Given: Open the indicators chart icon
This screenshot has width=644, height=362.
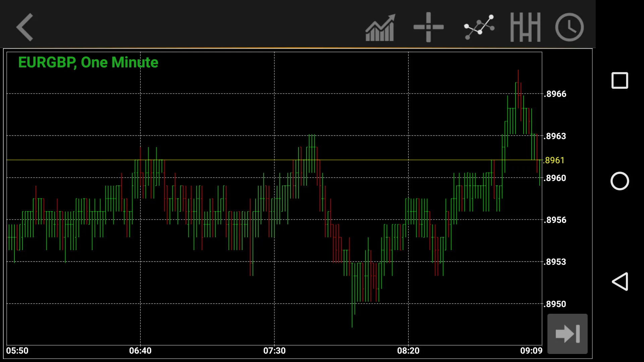Looking at the screenshot, I should (x=380, y=27).
